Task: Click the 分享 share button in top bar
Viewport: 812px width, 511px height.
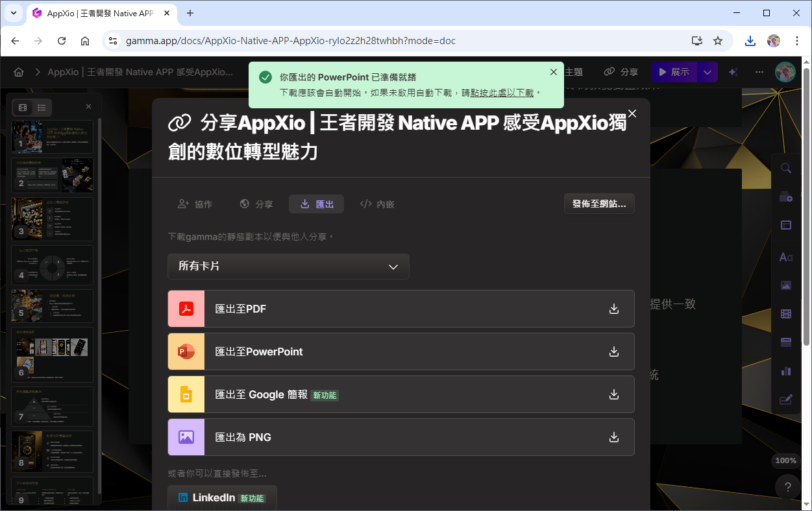Action: tap(621, 72)
